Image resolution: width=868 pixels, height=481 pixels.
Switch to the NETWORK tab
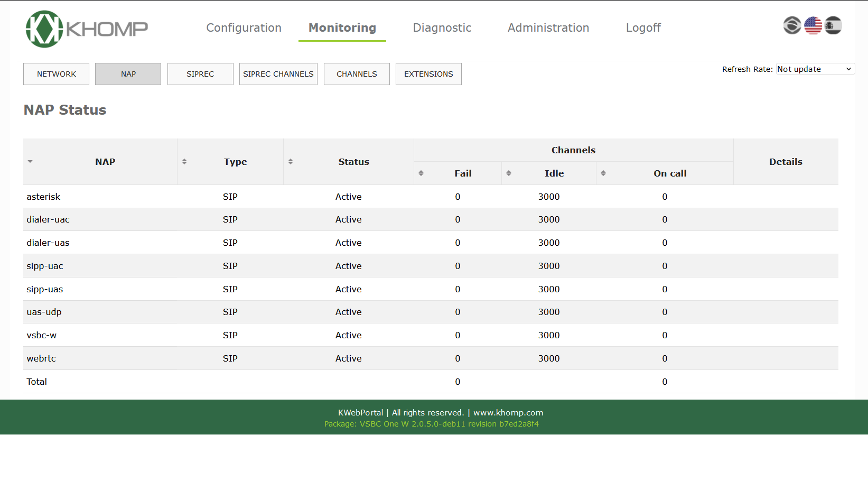[x=56, y=74]
